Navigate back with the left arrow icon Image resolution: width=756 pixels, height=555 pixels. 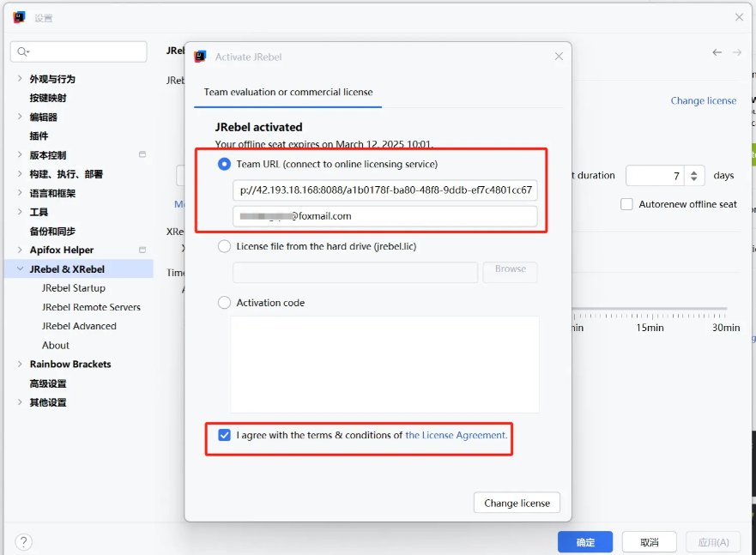[x=717, y=52]
